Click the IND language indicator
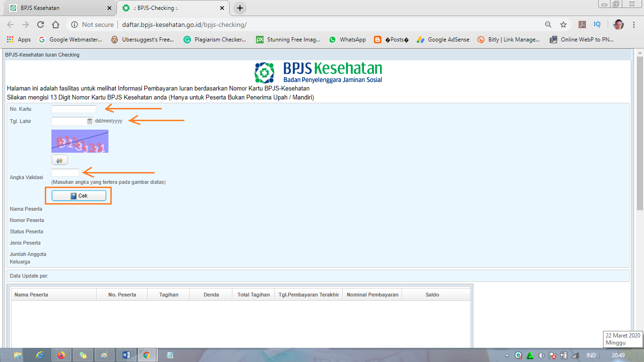The width and height of the screenshot is (644, 362). pyautogui.click(x=591, y=355)
